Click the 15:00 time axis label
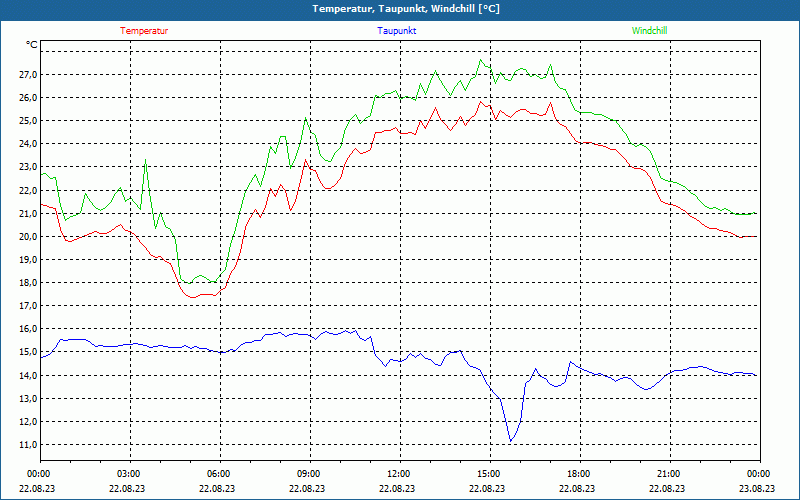The image size is (800, 500). (x=488, y=474)
